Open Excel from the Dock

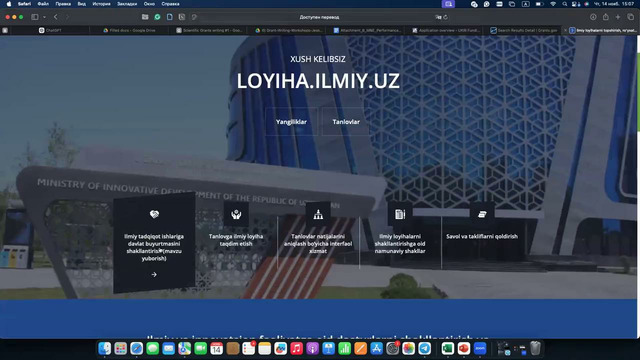pos(447,348)
